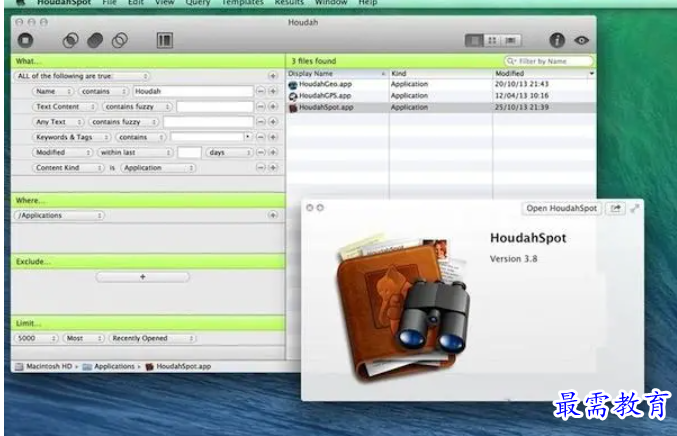Screen dimensions: 677x436
Task: Click the outlined overlapping circles toolbar icon
Action: click(x=120, y=40)
